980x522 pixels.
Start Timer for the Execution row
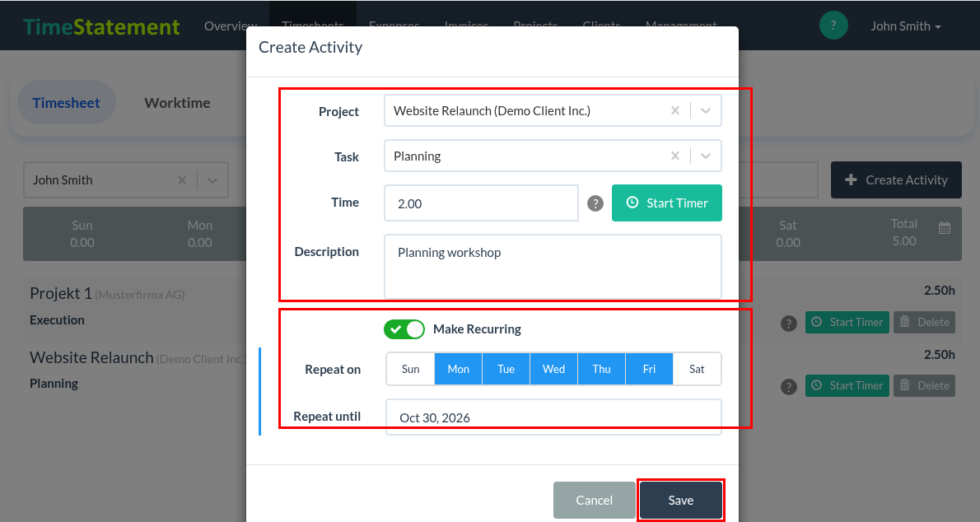(847, 322)
